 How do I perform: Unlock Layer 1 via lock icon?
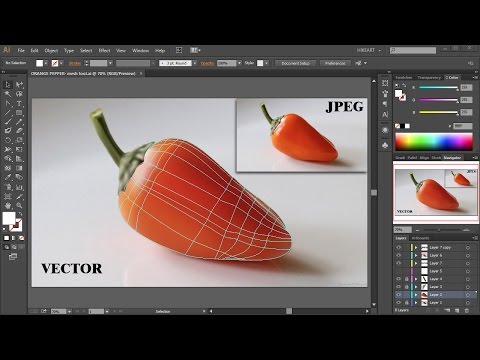406,303
